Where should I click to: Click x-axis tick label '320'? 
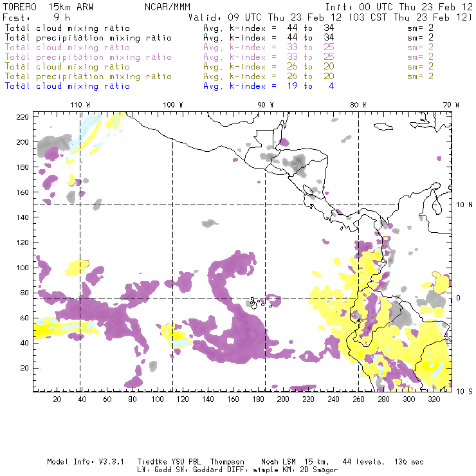[x=434, y=399]
